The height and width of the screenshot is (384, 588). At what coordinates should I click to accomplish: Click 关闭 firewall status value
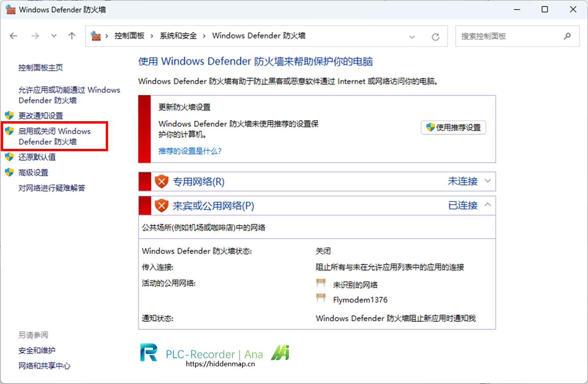click(323, 251)
